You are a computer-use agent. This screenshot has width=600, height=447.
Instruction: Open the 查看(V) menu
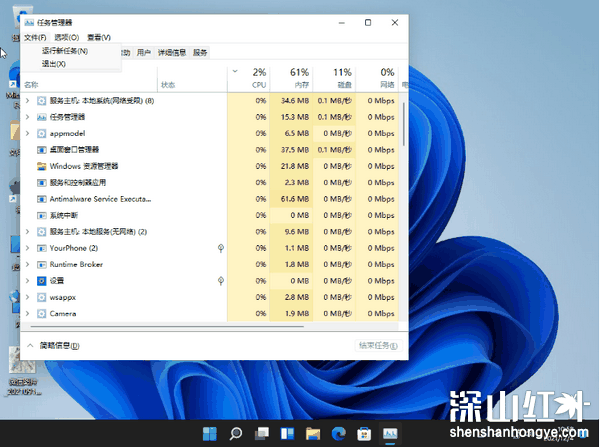[99, 38]
